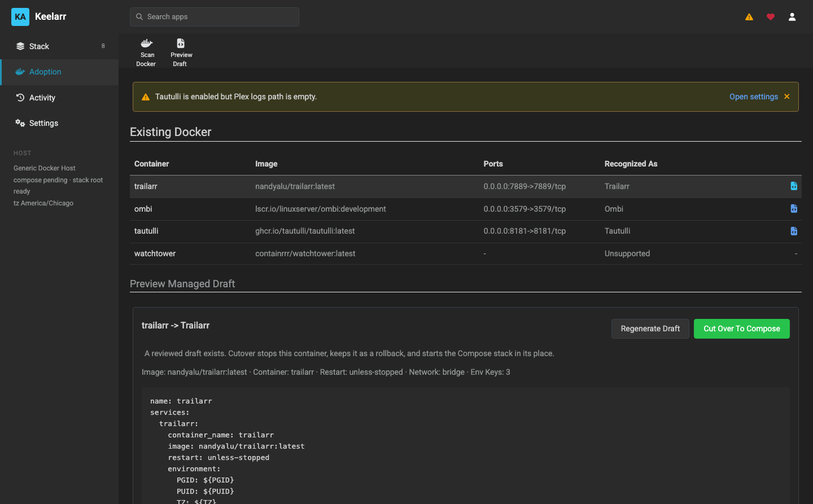
Task: Preview draft icon for tautulli row
Action: click(x=794, y=231)
